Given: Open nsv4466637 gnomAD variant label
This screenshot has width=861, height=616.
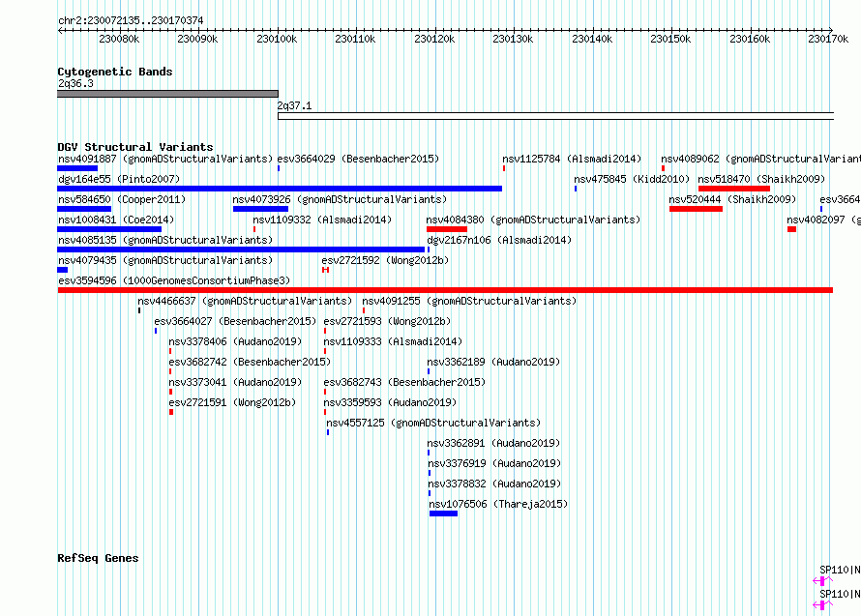Looking at the screenshot, I should click(x=245, y=301).
